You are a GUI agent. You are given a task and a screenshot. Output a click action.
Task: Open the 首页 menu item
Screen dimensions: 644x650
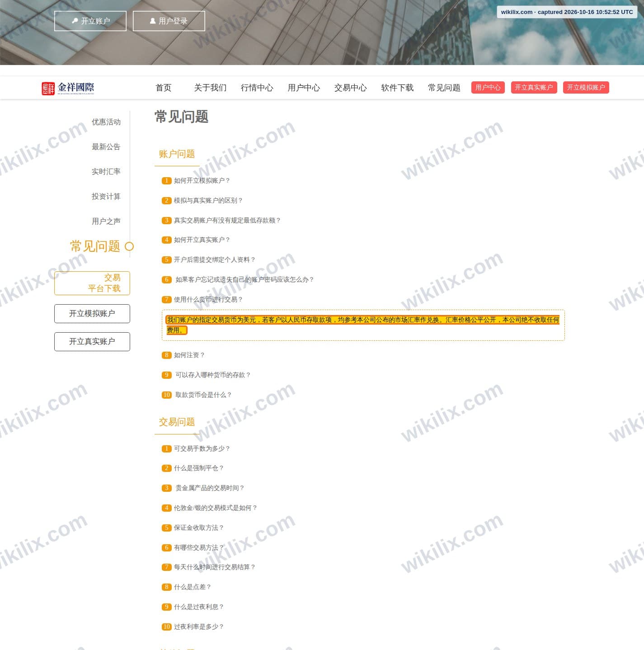point(164,88)
